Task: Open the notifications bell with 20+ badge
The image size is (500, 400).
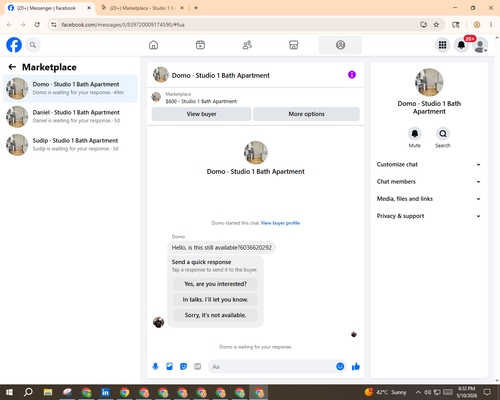Action: [461, 45]
